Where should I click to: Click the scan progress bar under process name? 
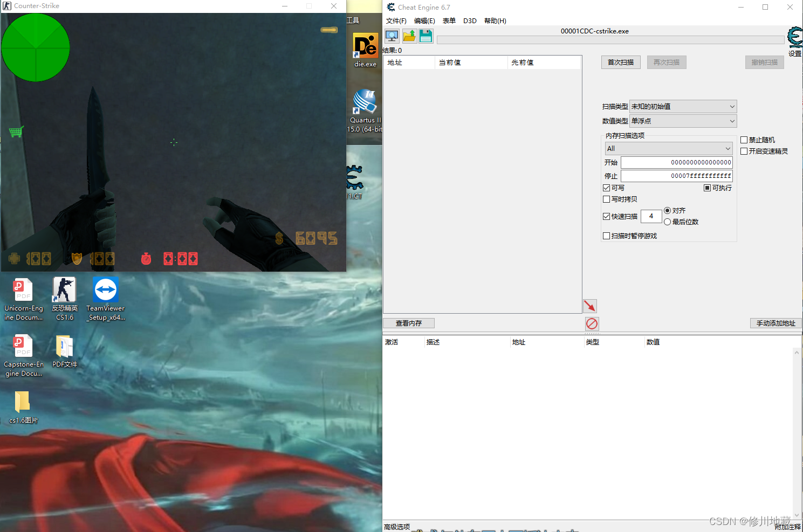click(x=610, y=40)
